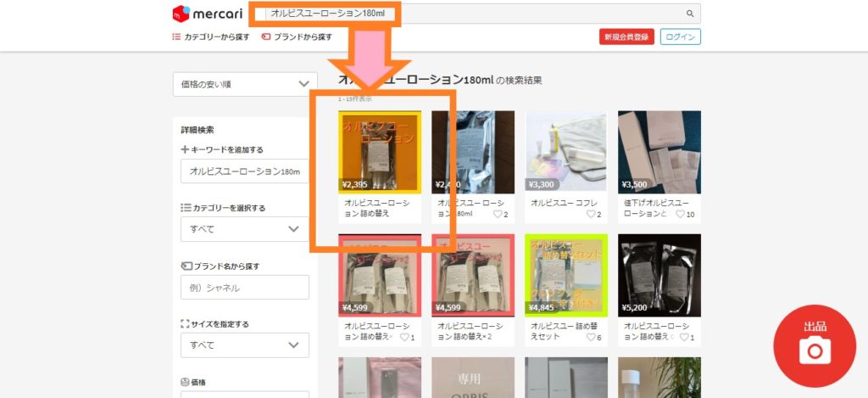Click the キーワードを追加する plus icon

pos(185,149)
